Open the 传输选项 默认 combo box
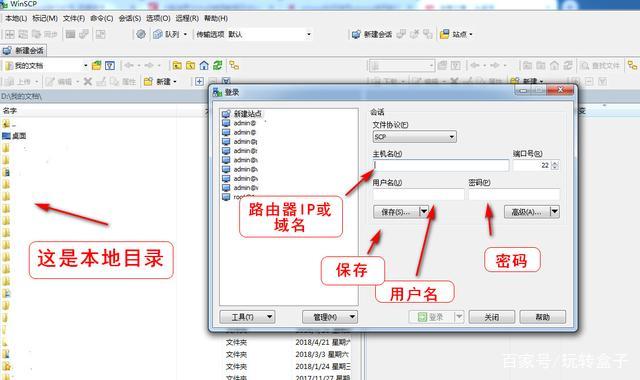The image size is (640, 380). pyautogui.click(x=253, y=35)
